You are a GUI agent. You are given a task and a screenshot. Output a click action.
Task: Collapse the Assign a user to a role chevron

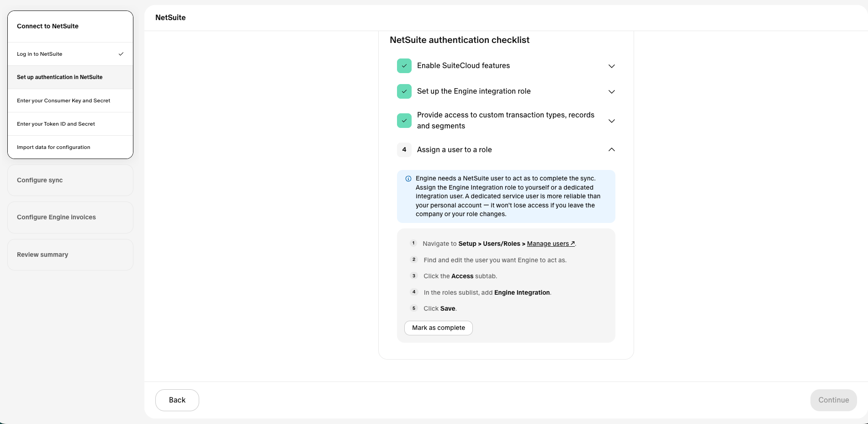612,150
